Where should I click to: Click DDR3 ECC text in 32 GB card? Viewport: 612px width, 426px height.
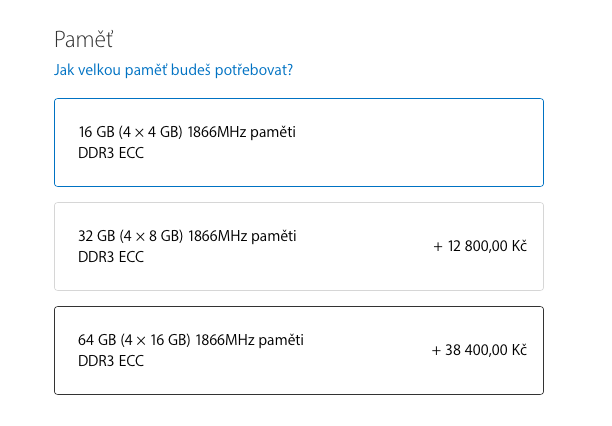coord(110,256)
